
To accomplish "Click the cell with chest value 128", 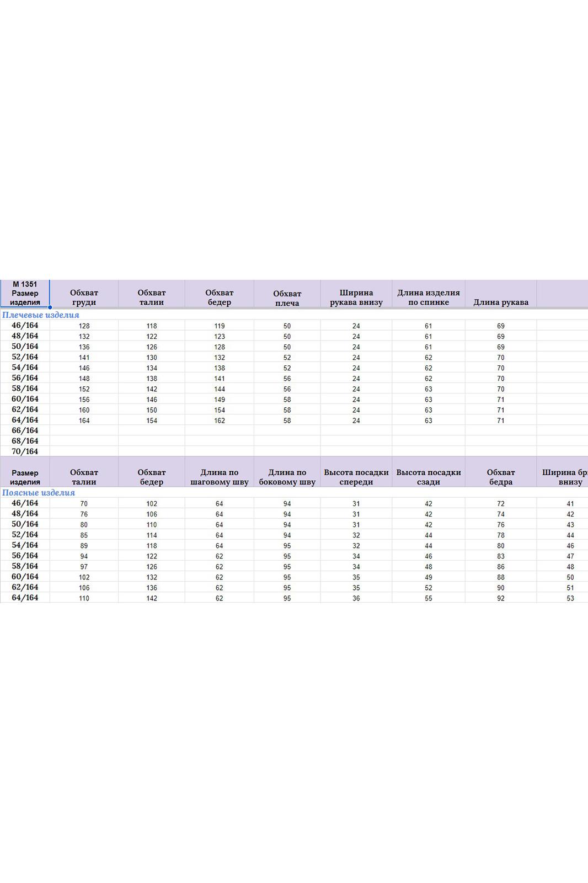I will coord(84,326).
